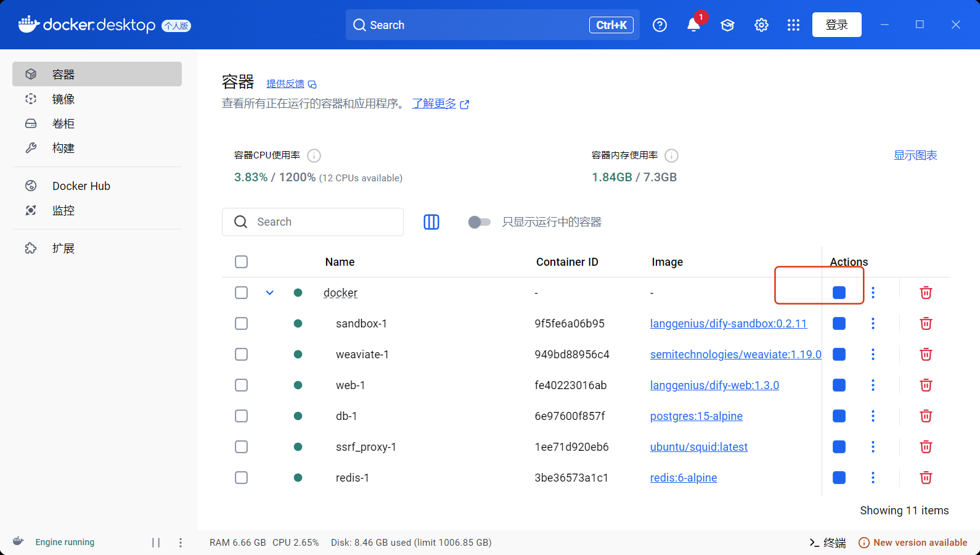Image resolution: width=980 pixels, height=555 pixels.
Task: Open engine options menu in status bar
Action: click(x=181, y=543)
